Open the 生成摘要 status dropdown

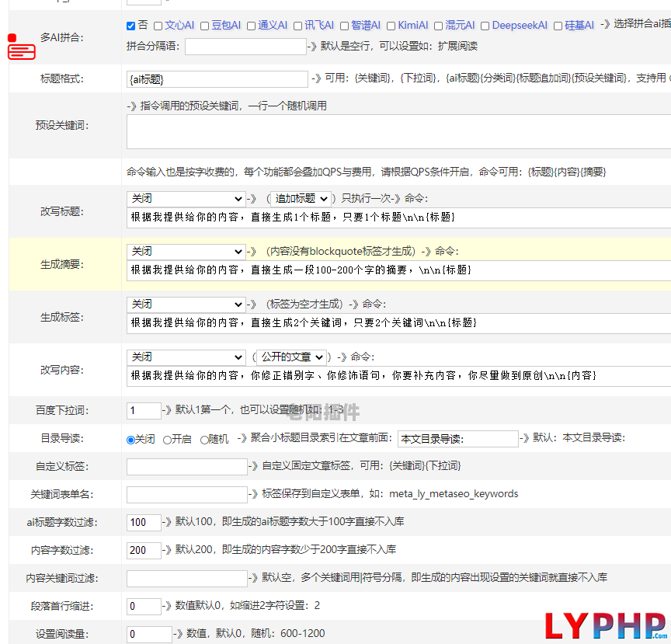click(186, 252)
